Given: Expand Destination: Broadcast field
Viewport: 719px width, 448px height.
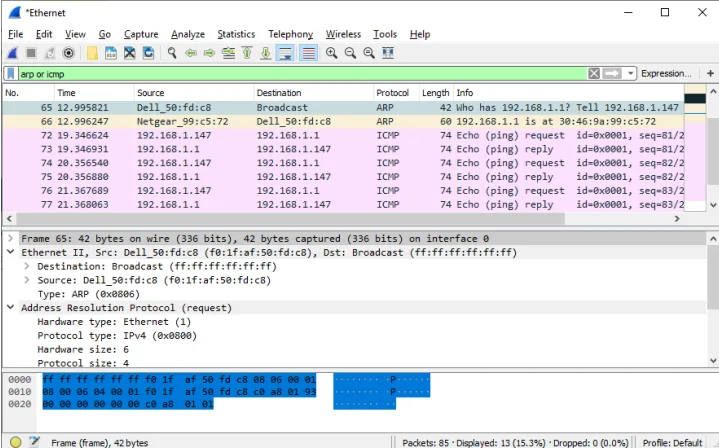Looking at the screenshot, I should pos(27,266).
